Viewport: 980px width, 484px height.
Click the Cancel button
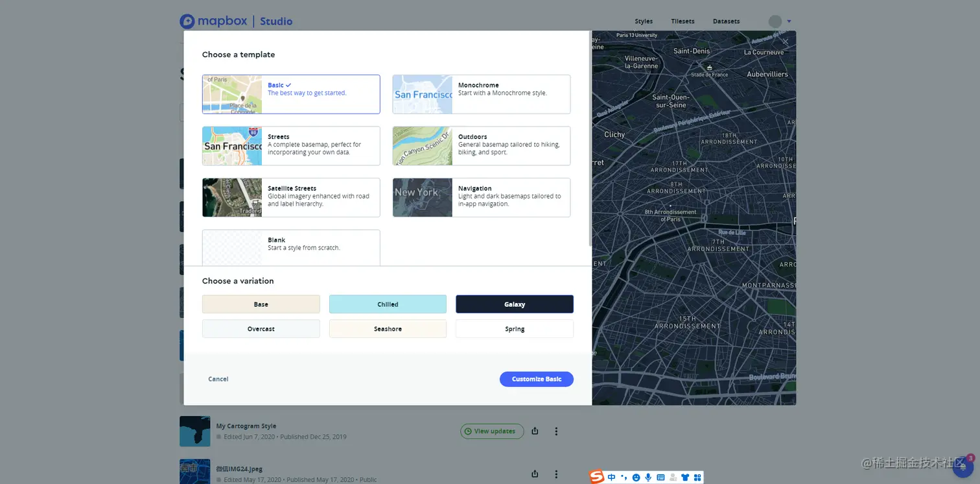tap(218, 379)
